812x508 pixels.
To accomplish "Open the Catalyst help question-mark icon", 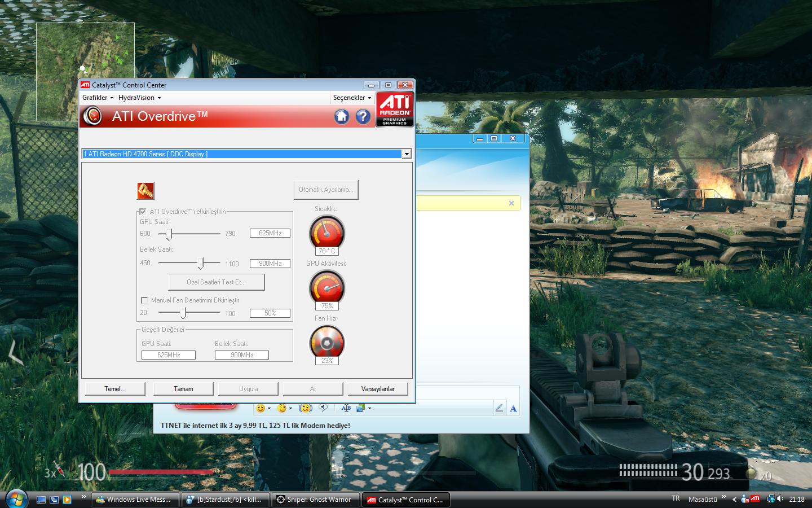I will point(363,116).
